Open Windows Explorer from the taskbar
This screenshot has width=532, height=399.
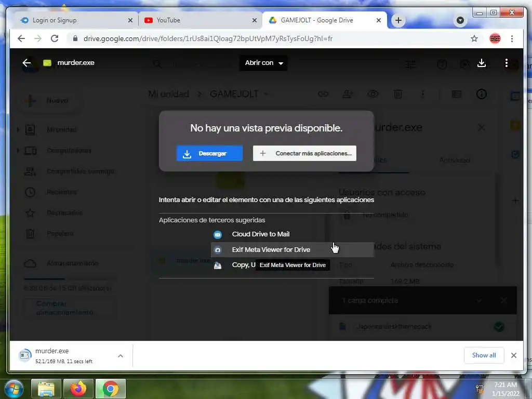pyautogui.click(x=46, y=389)
